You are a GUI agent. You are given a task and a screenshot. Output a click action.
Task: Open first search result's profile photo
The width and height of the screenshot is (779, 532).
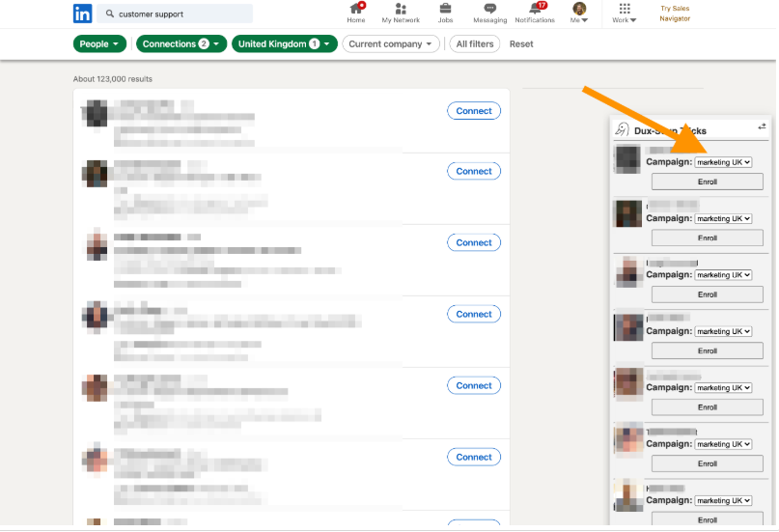(x=96, y=113)
